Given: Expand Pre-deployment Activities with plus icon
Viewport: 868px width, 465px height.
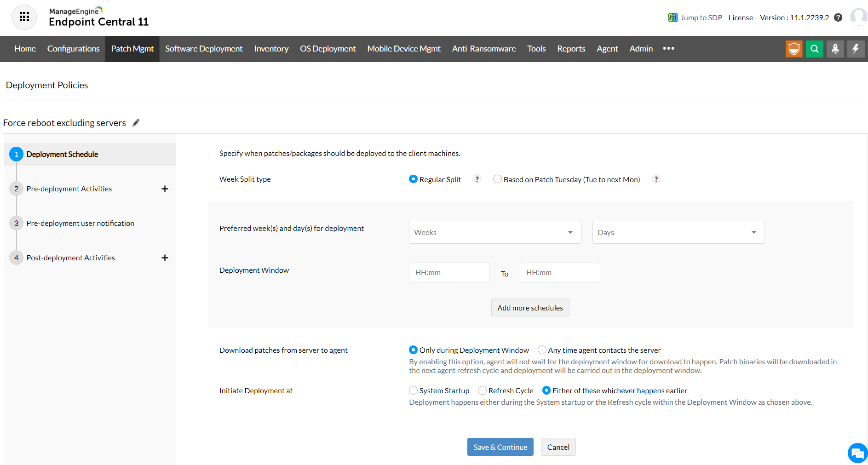Looking at the screenshot, I should (x=165, y=189).
